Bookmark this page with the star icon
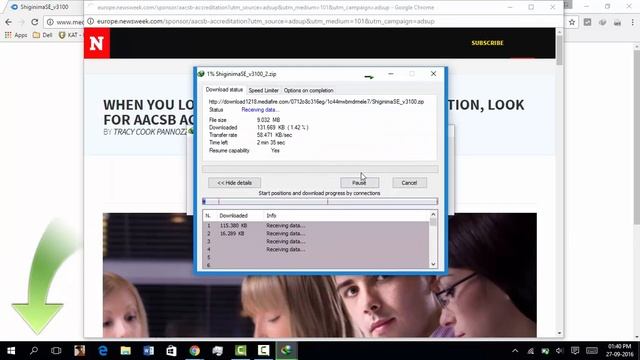The image size is (640, 360). tap(572, 22)
